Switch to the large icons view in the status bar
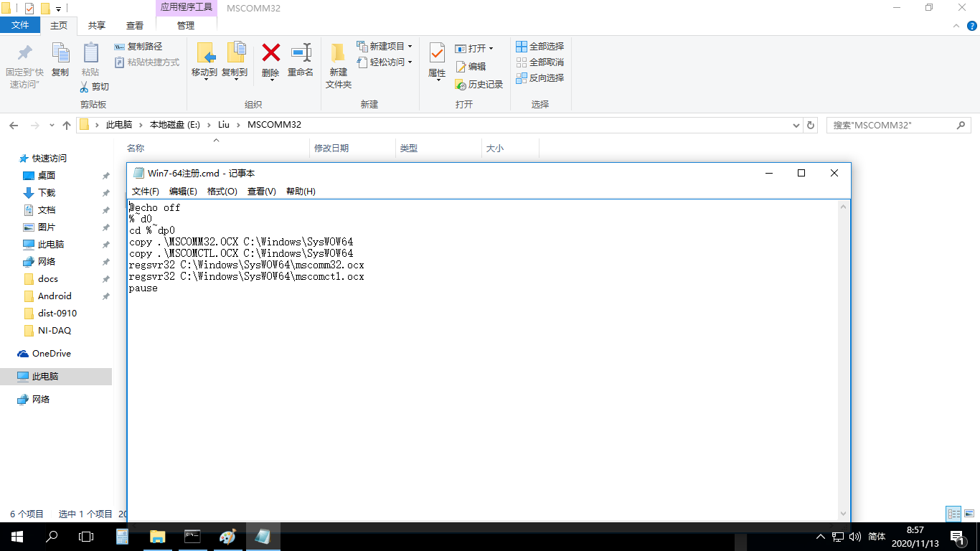The width and height of the screenshot is (980, 551). (969, 514)
